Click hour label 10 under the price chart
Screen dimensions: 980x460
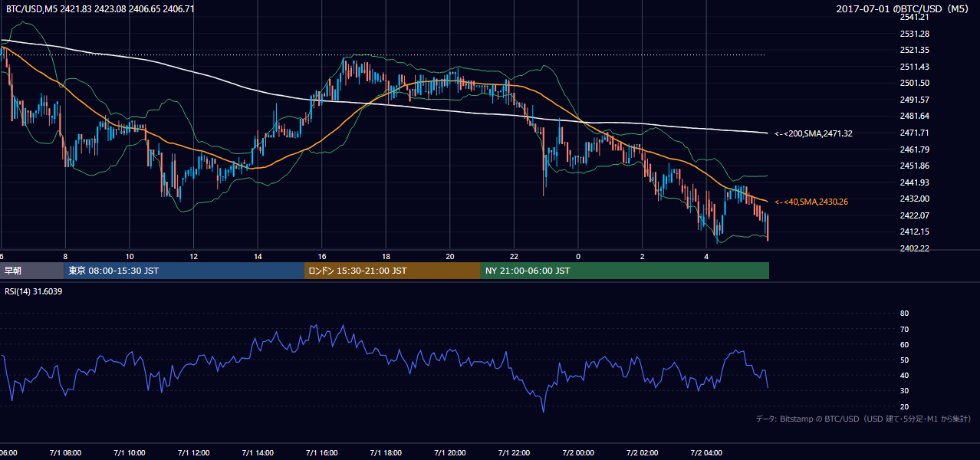(130, 256)
